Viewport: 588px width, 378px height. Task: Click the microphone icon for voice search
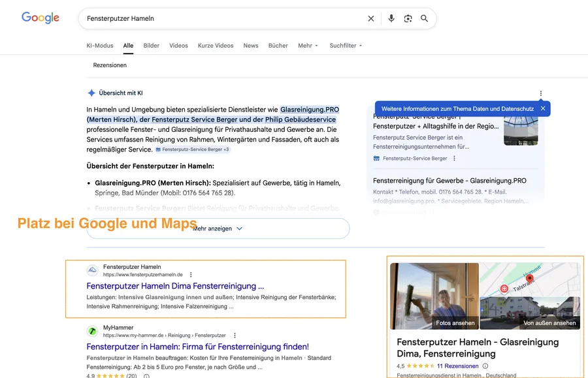click(391, 18)
